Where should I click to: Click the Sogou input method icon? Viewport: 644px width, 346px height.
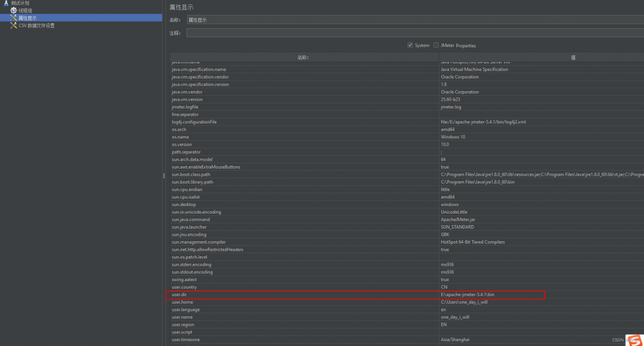point(634,340)
